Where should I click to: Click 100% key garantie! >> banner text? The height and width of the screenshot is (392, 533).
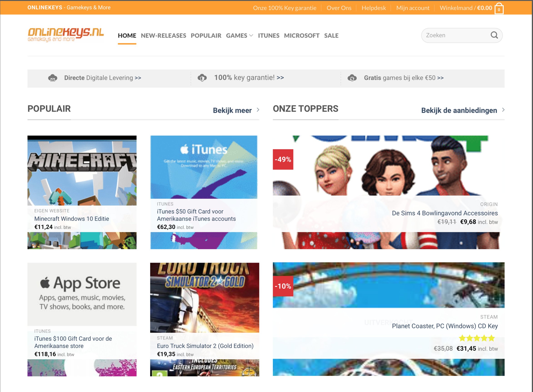pos(249,77)
